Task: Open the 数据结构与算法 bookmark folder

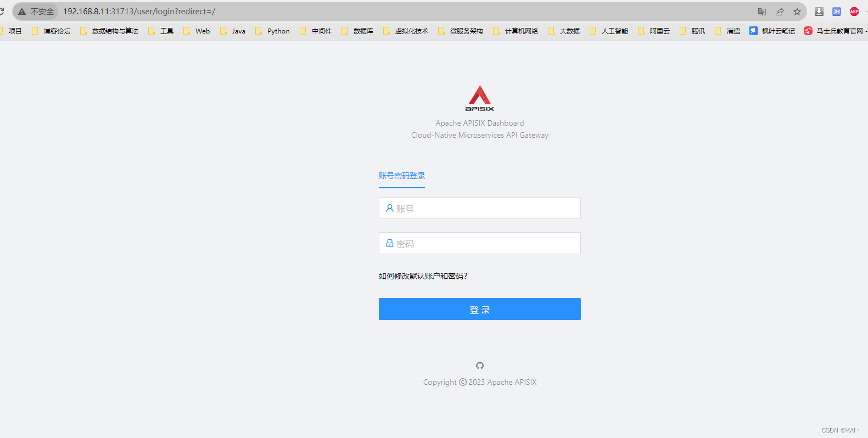Action: tap(109, 31)
